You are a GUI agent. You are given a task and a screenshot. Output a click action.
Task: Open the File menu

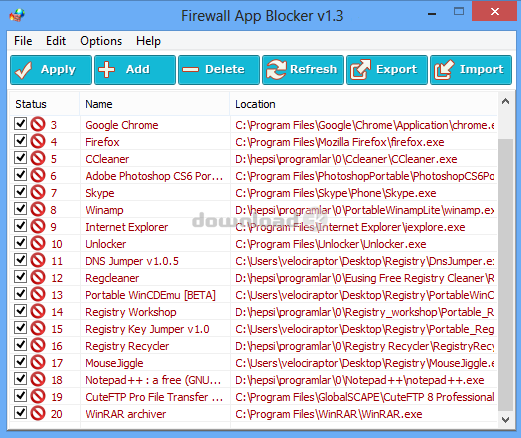(x=23, y=41)
